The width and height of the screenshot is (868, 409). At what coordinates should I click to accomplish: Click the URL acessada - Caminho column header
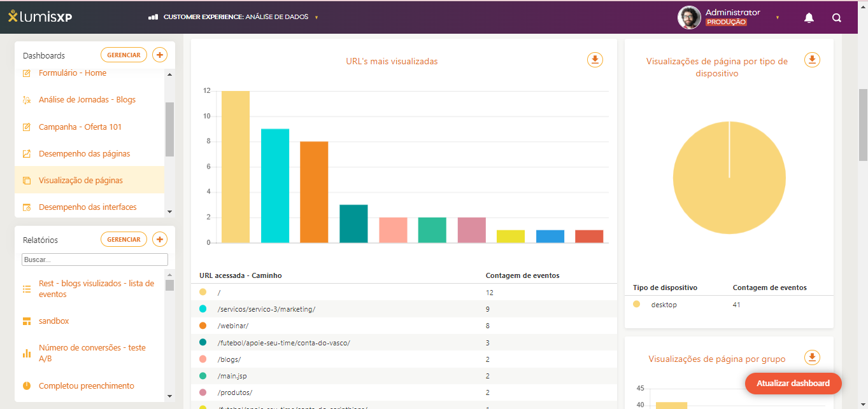(241, 275)
